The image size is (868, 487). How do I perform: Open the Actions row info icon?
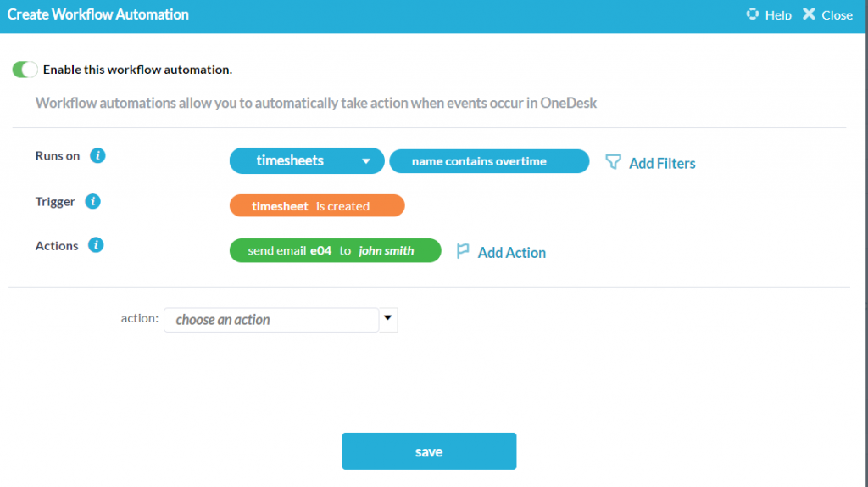(x=97, y=246)
